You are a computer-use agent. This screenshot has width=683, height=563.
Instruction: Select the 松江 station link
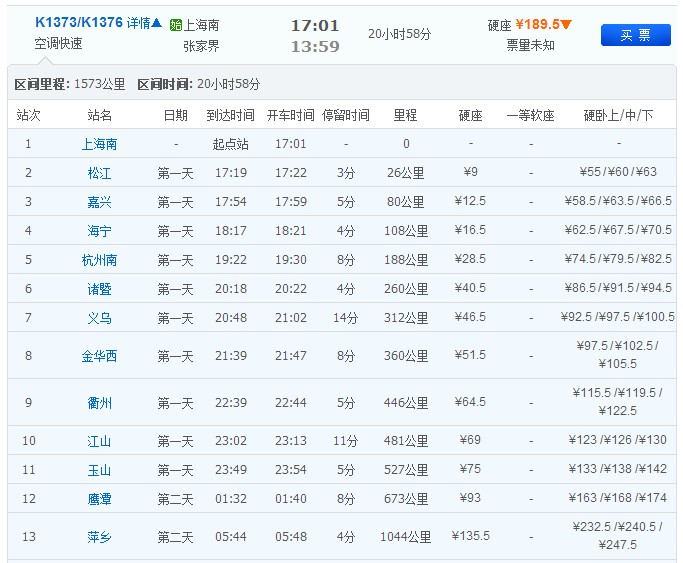(x=99, y=173)
